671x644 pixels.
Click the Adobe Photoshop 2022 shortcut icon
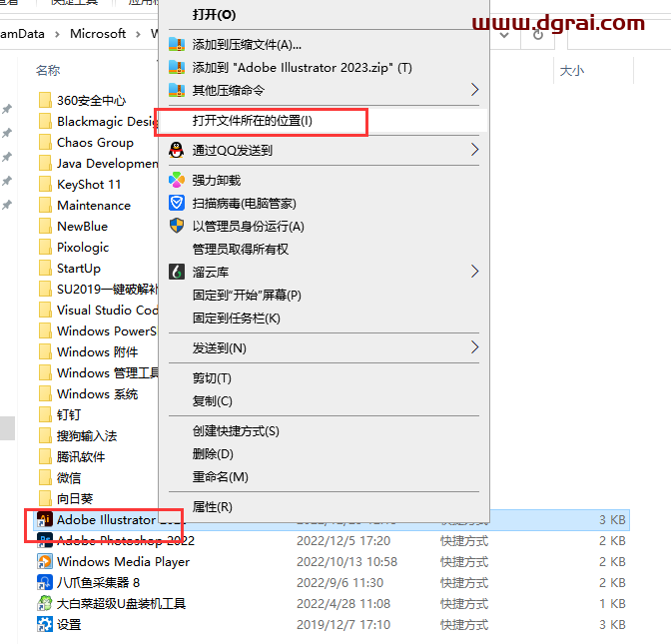44,540
